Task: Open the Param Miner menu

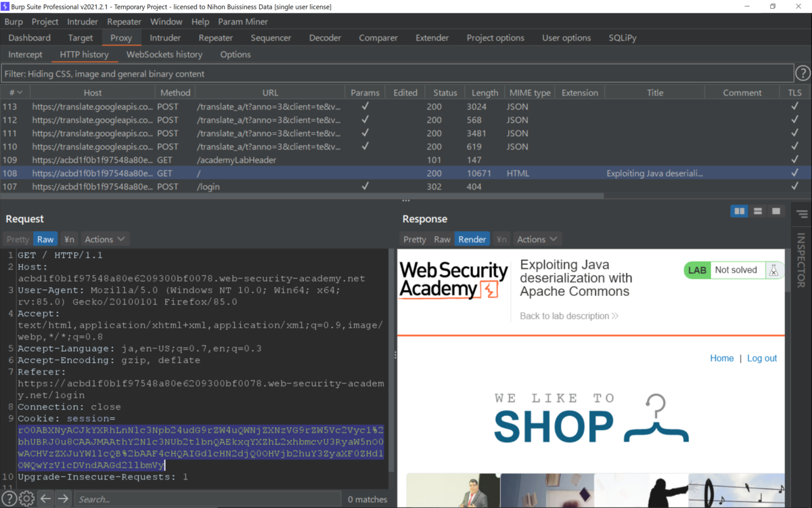Action: tap(243, 22)
